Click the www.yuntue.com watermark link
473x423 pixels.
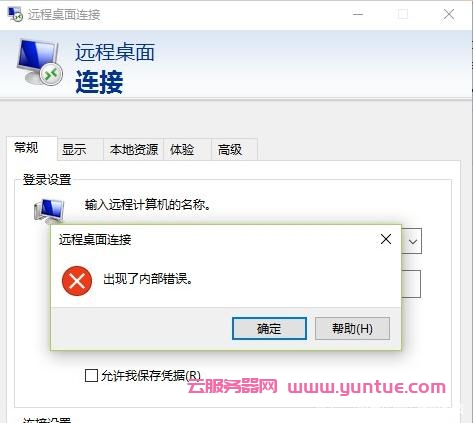point(367,387)
